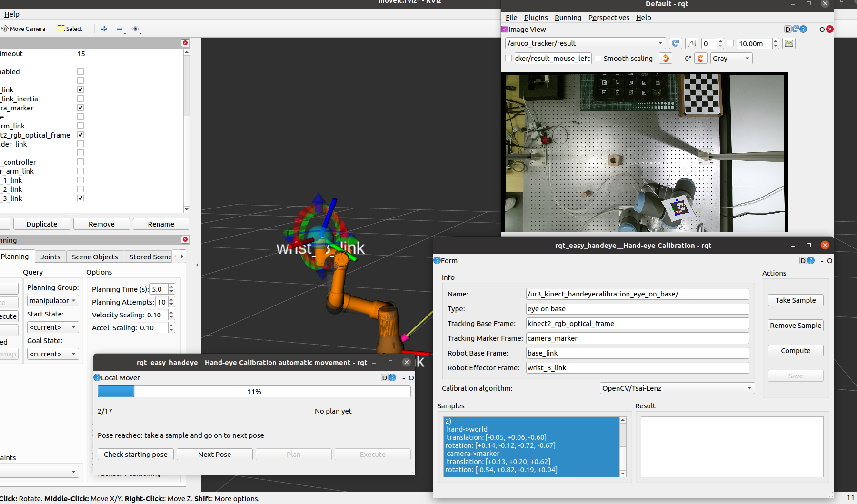Click the blue minus remove-tool icon
This screenshot has width=857, height=504.
pyautogui.click(x=120, y=29)
